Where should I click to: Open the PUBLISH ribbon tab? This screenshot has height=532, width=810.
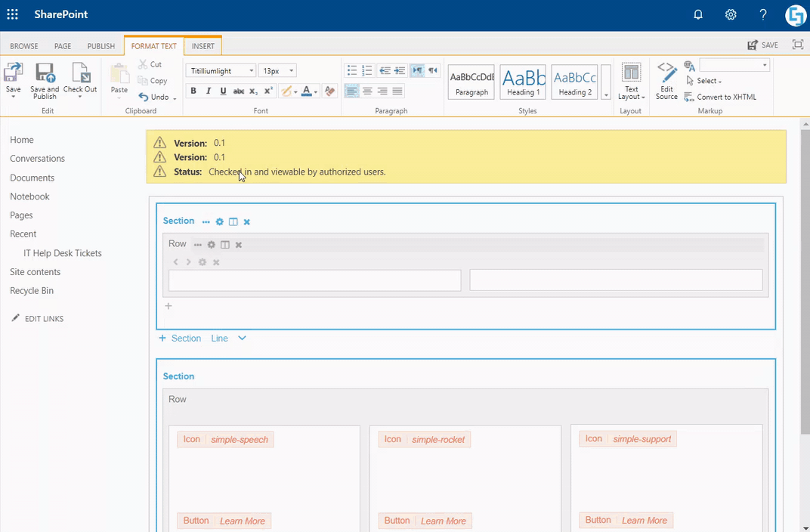point(100,45)
